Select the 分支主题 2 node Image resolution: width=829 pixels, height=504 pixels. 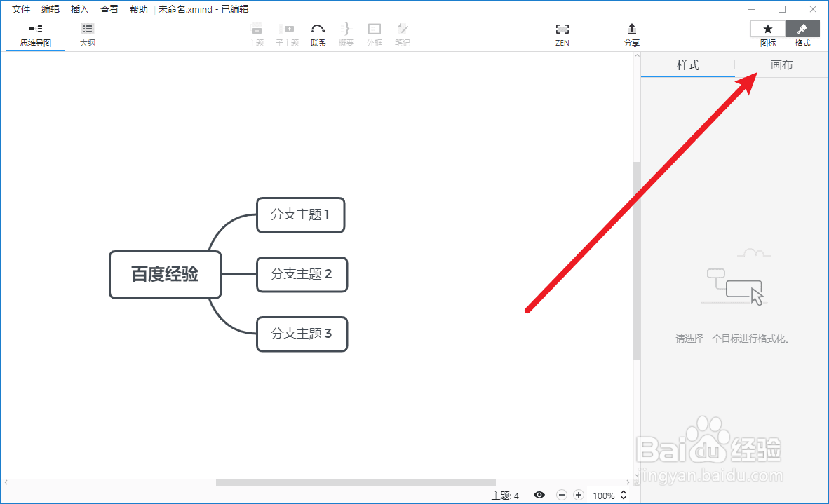coord(302,274)
